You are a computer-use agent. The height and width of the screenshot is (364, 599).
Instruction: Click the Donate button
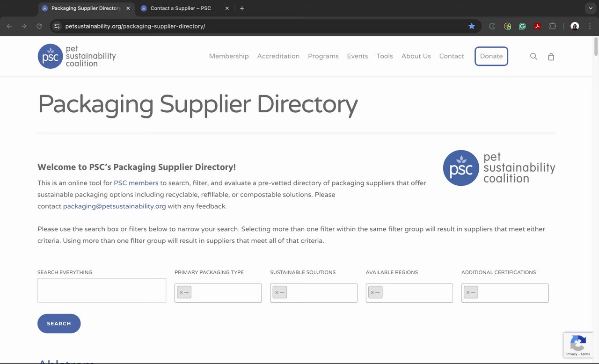click(491, 56)
